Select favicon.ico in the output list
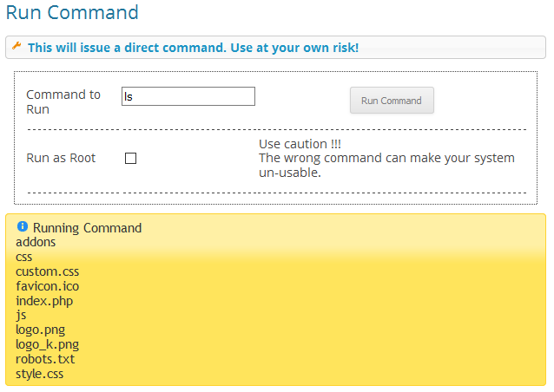Image resolution: width=554 pixels, height=392 pixels. click(48, 286)
